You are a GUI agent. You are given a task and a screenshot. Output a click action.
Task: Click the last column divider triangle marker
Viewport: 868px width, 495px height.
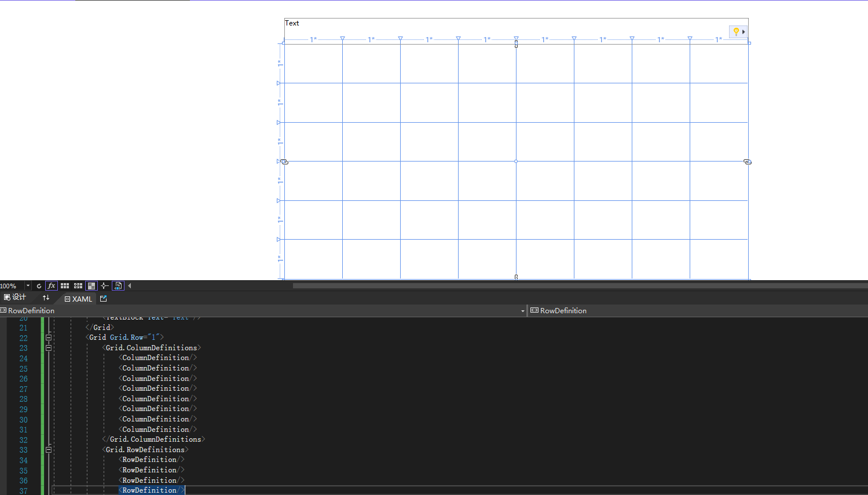coord(690,39)
